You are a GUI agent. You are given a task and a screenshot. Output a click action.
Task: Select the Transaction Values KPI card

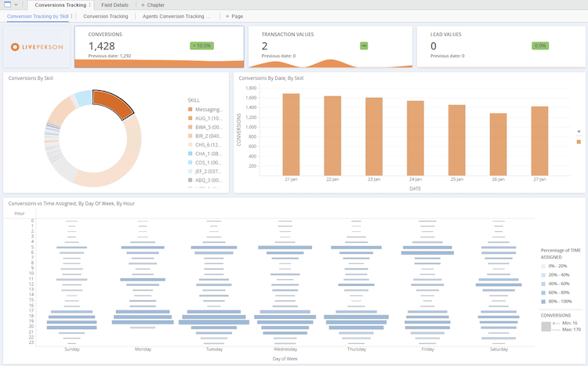(330, 46)
